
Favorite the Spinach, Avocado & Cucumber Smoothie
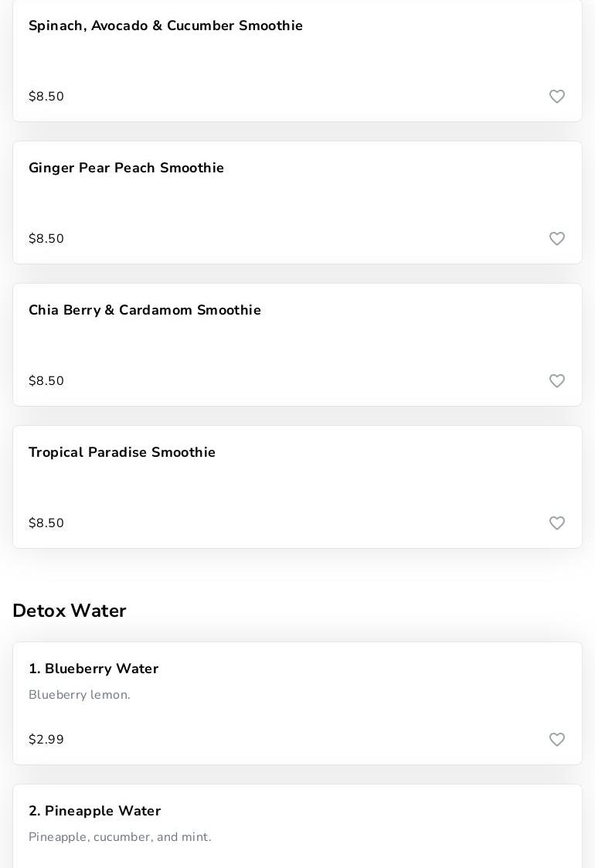coord(557,97)
